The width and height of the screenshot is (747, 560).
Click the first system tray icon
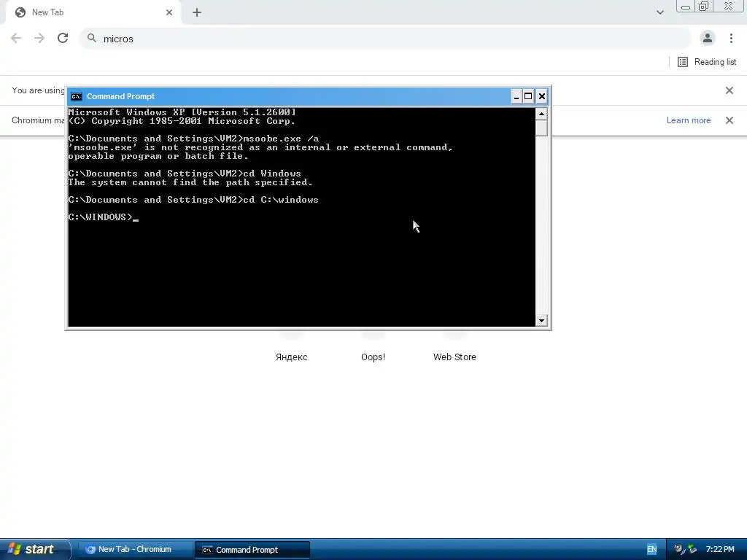click(679, 550)
